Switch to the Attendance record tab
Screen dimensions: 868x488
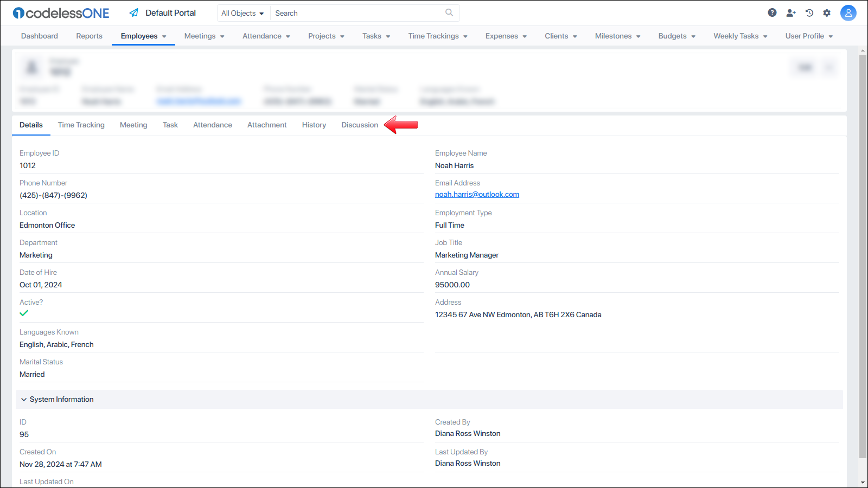(213, 125)
